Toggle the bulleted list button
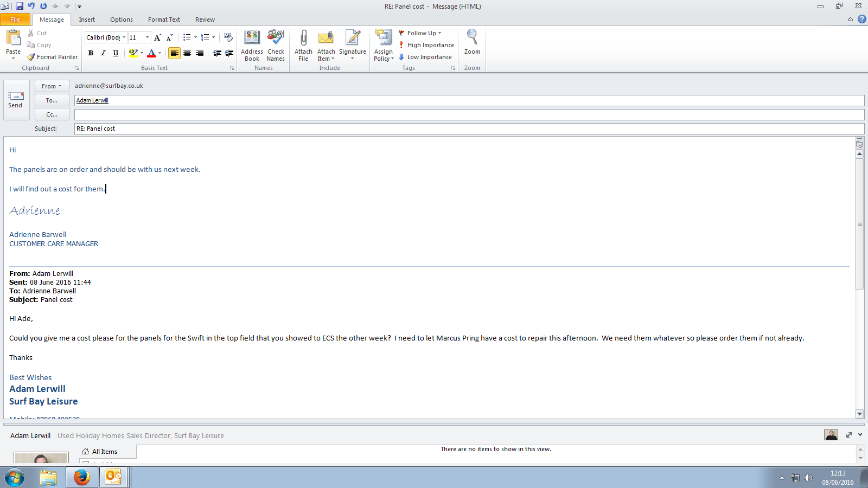The height and width of the screenshot is (488, 868). [187, 37]
